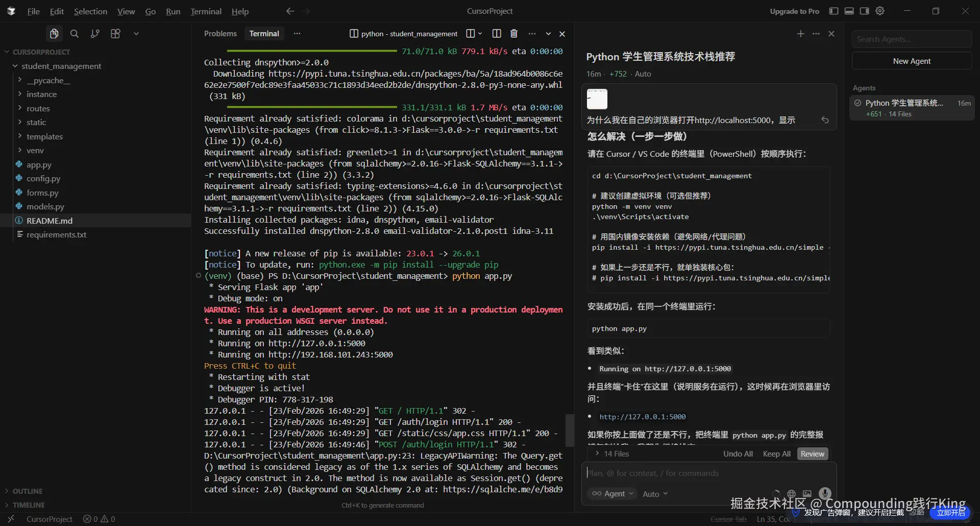Open the errors and warnings status indicator
Screen dimensions: 980x526
(x=99, y=519)
